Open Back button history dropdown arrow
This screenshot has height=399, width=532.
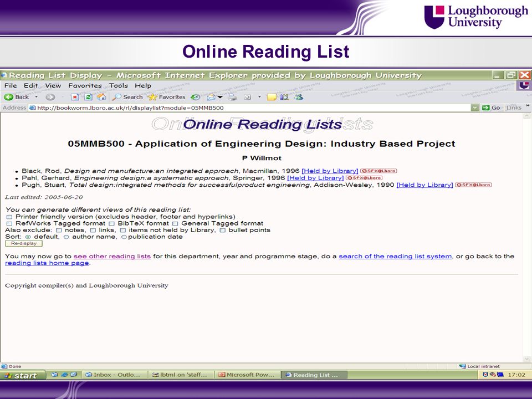[37, 97]
